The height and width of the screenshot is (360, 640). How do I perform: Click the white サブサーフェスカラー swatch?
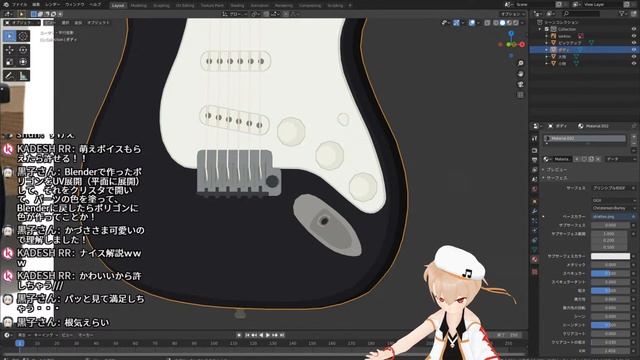coord(611,256)
